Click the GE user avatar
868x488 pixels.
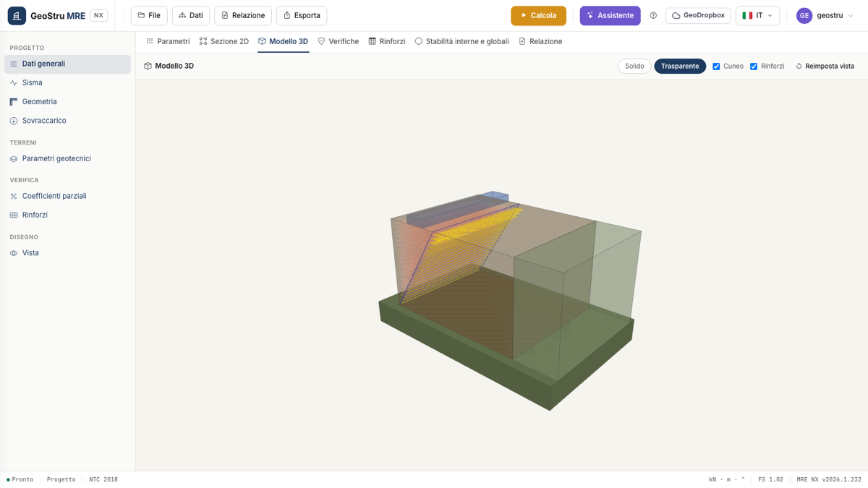pos(804,15)
